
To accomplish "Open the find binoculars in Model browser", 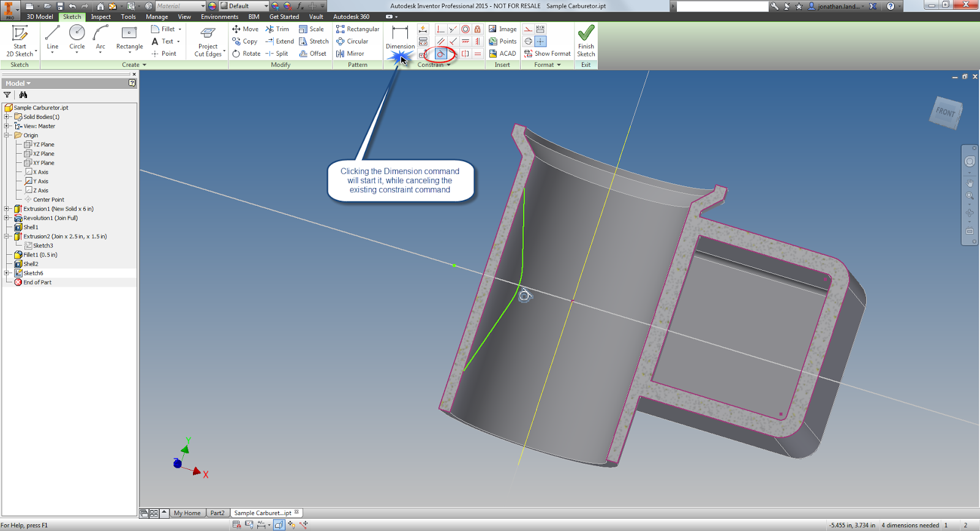I will pos(23,95).
